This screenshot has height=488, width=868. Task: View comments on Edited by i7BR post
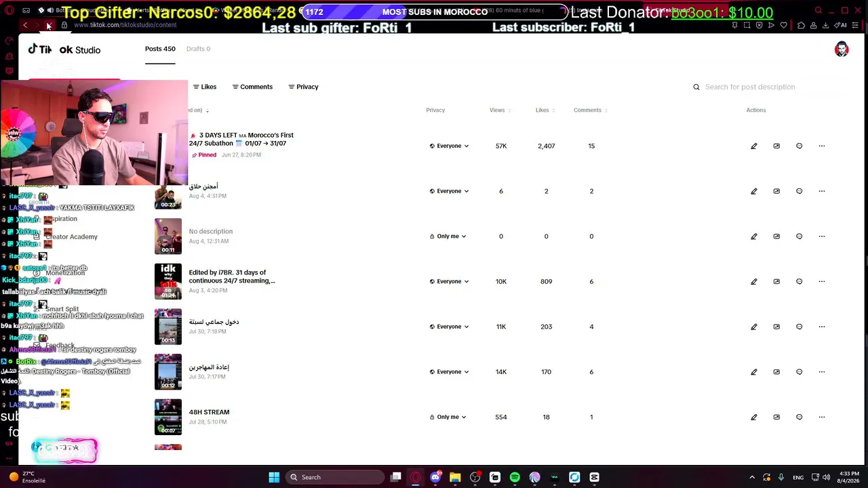tap(799, 281)
